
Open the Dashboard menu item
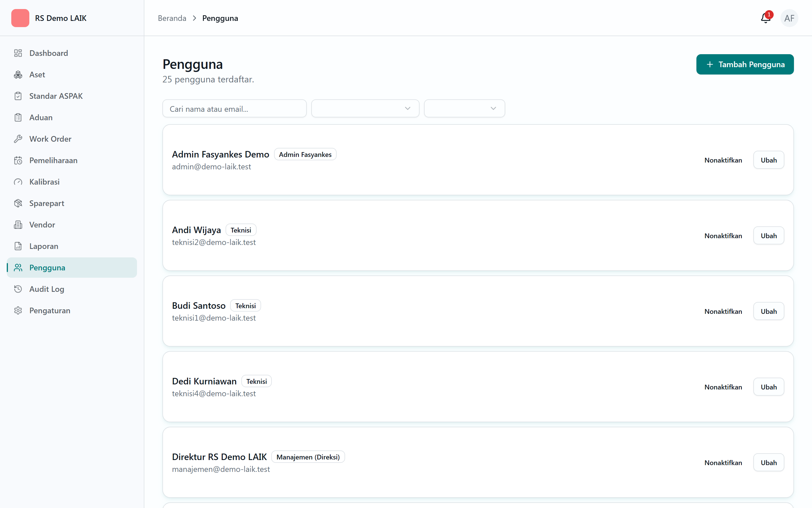coord(72,53)
